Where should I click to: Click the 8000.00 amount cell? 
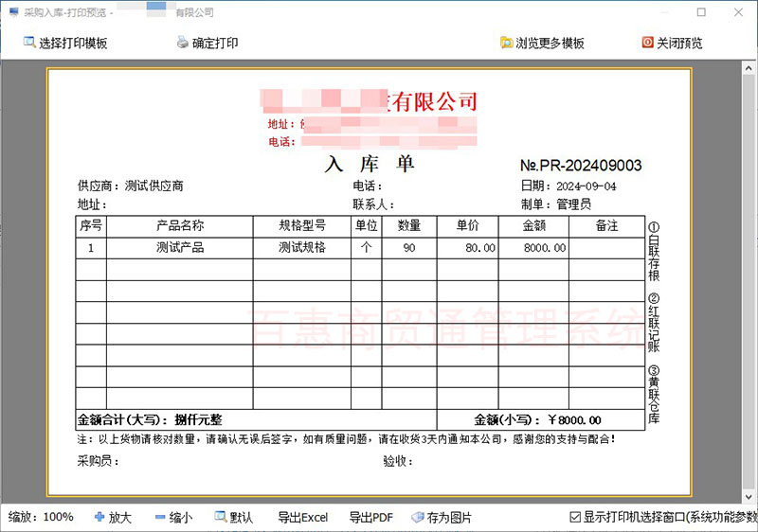[x=545, y=248]
